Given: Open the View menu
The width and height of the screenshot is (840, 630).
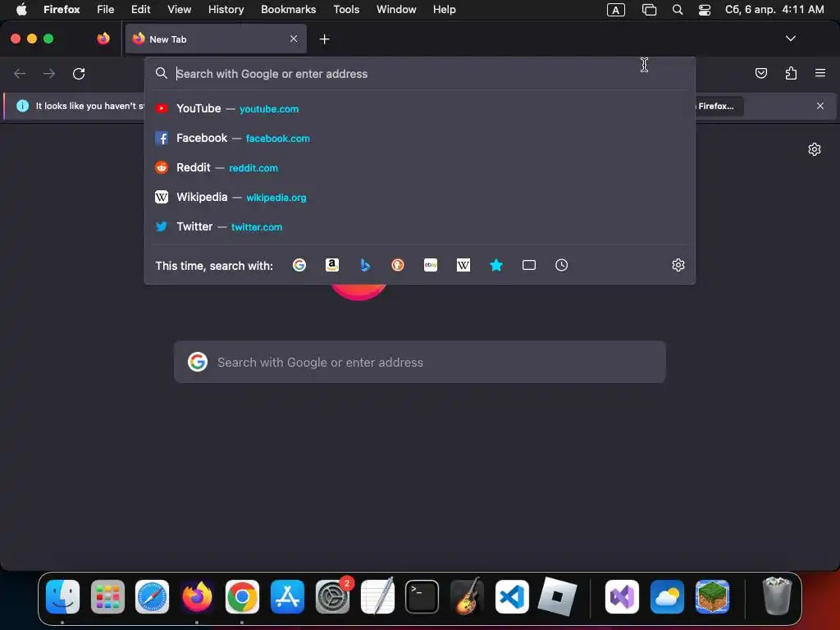Looking at the screenshot, I should (179, 10).
